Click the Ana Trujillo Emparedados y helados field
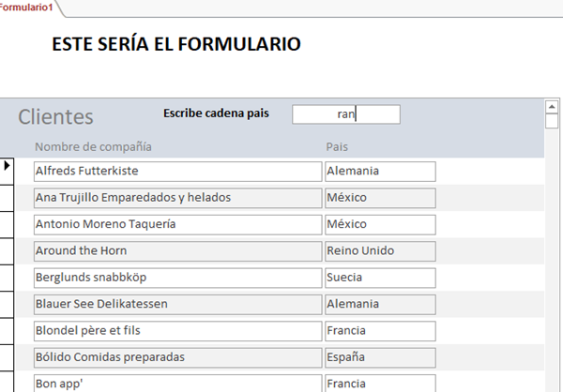563x392 pixels. pos(177,198)
